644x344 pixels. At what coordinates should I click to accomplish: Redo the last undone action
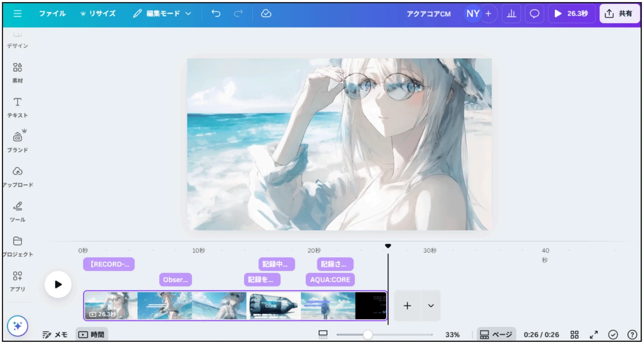(x=238, y=13)
